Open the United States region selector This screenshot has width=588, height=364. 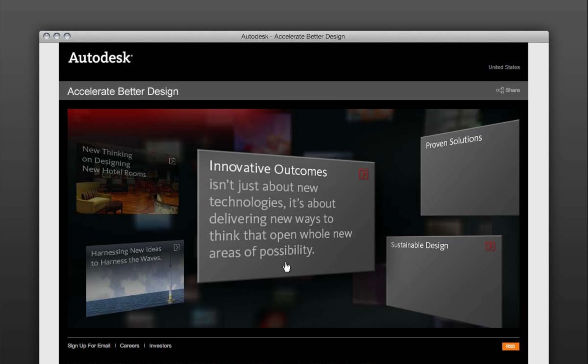pos(504,67)
